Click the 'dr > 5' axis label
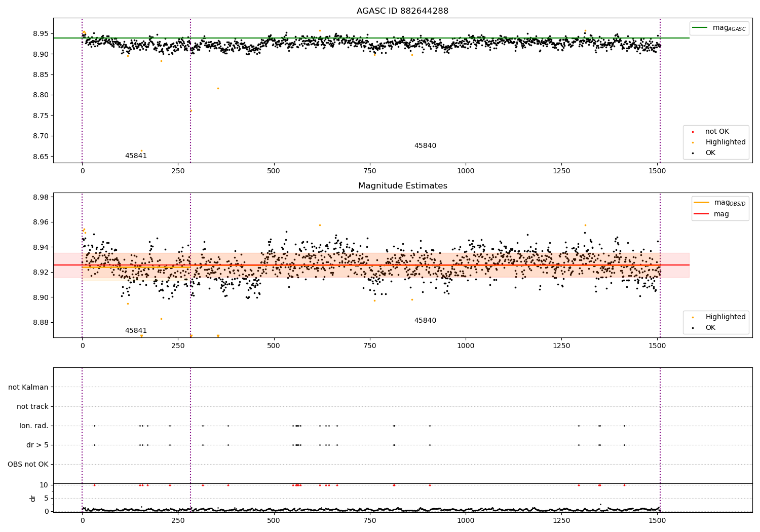 (37, 445)
